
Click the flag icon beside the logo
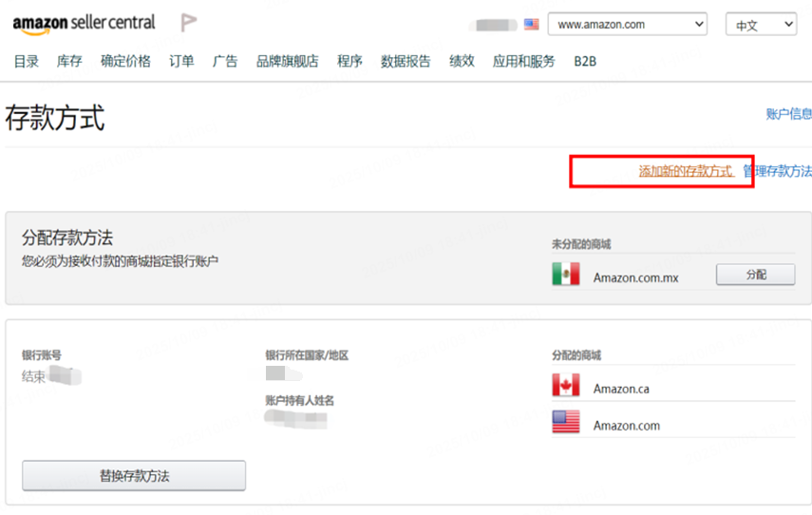click(x=188, y=22)
